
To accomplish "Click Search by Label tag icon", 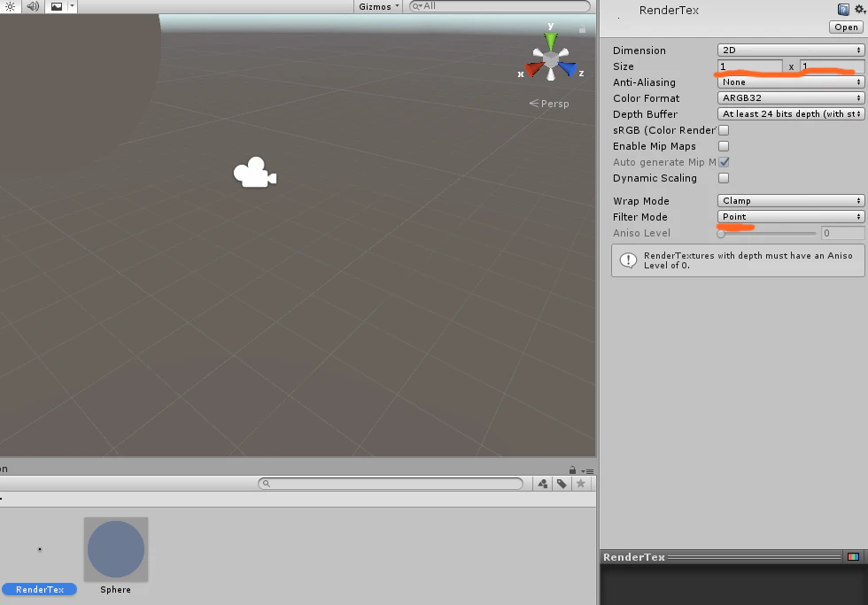I will (562, 484).
